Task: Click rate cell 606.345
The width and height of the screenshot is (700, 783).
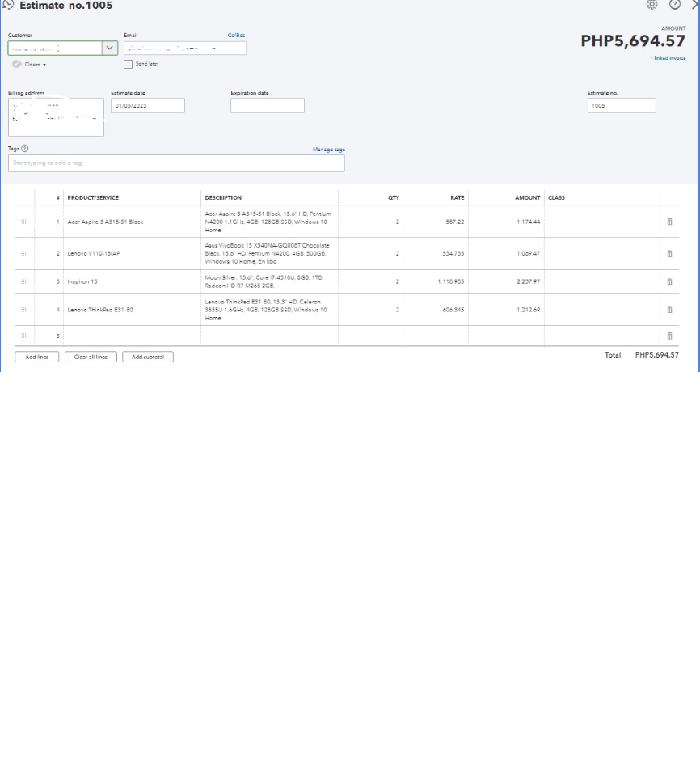Action: click(x=436, y=310)
